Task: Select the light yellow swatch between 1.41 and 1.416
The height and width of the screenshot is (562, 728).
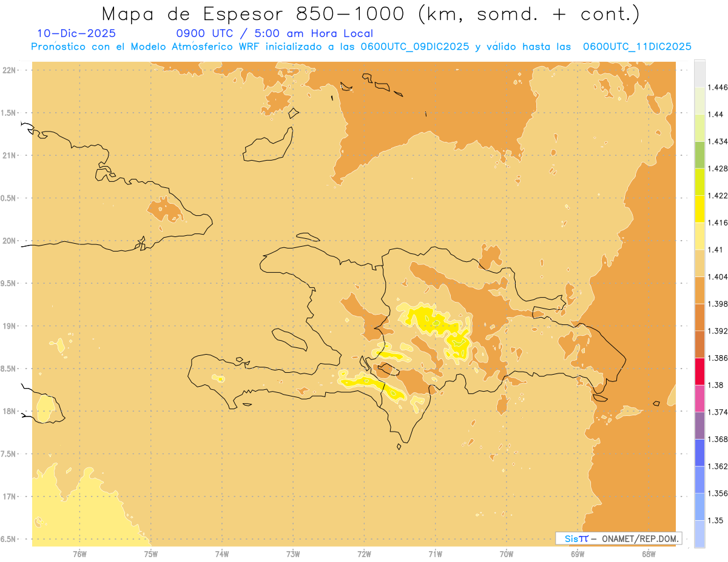Action: tap(699, 236)
